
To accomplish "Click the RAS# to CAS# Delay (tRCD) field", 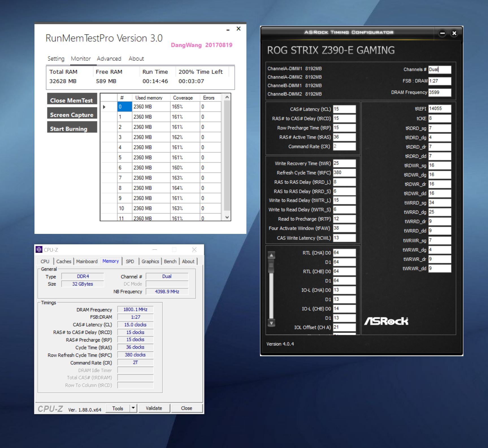I will (344, 118).
